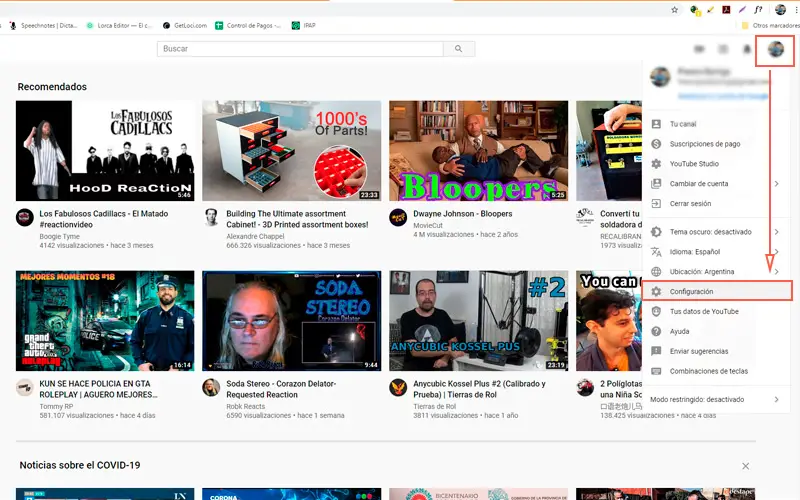Viewport: 800px width, 500px height.
Task: Click Alexandre Chappel channel avatar icon
Action: pyautogui.click(x=211, y=217)
